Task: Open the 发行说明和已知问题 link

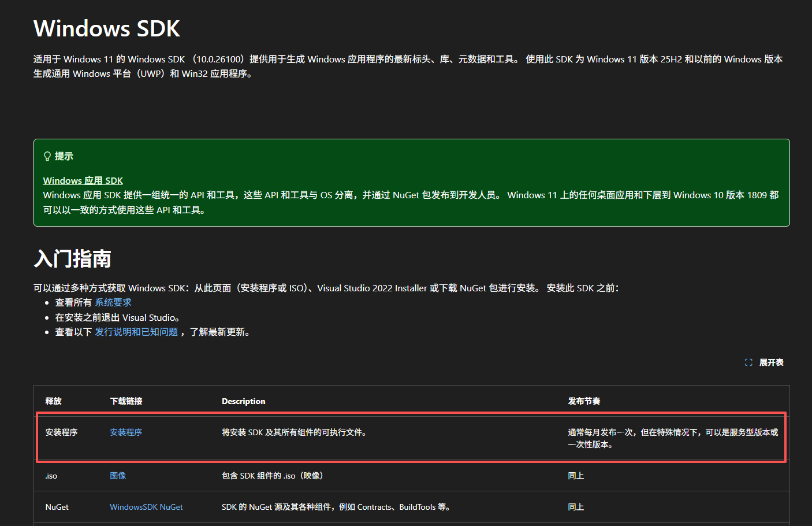Action: pyautogui.click(x=136, y=332)
